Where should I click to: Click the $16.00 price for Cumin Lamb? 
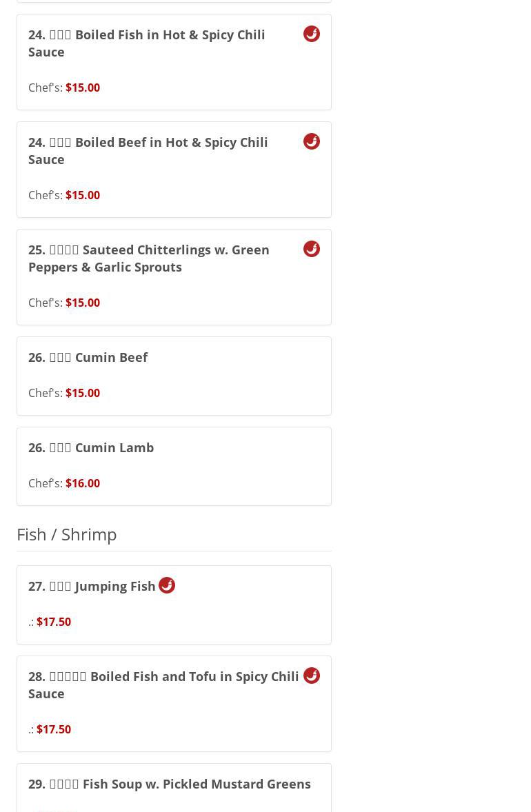(83, 483)
